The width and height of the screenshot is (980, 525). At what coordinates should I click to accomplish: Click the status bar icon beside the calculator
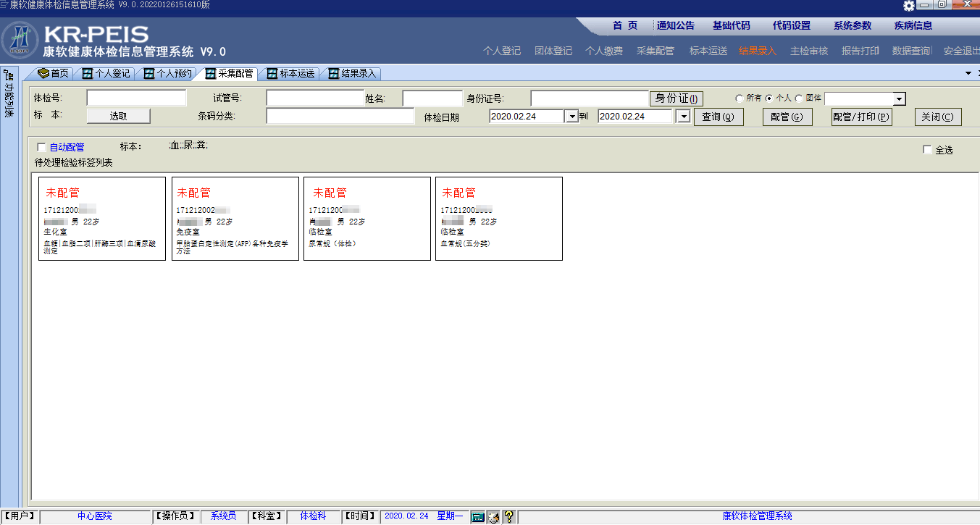tap(493, 516)
